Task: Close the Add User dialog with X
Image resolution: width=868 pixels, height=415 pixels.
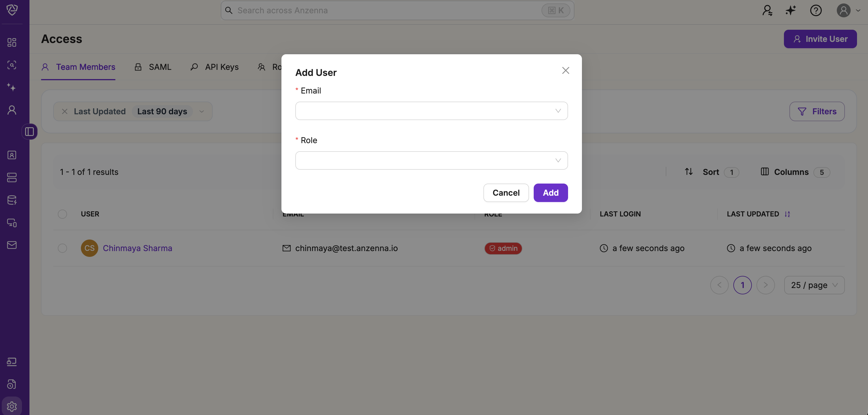Action: (565, 70)
